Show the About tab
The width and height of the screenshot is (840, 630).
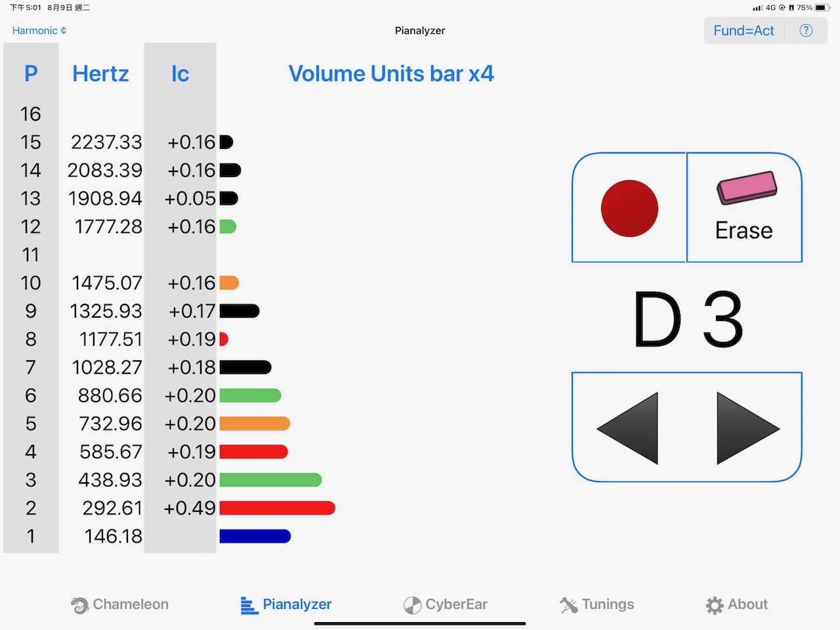tap(736, 604)
